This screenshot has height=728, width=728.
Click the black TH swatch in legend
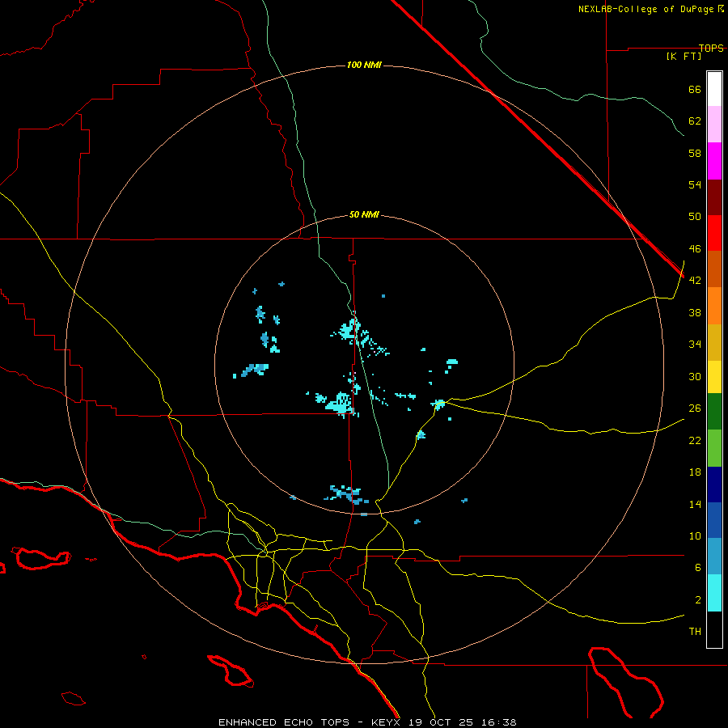714,629
